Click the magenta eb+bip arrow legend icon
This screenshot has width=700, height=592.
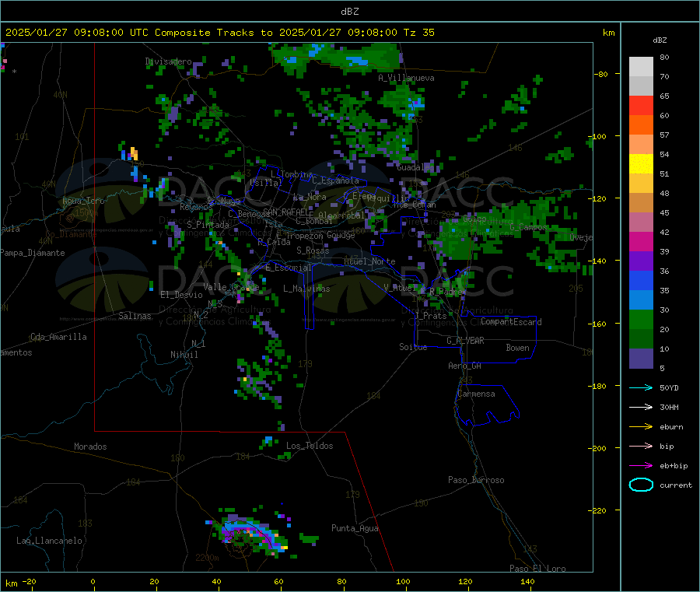641,466
